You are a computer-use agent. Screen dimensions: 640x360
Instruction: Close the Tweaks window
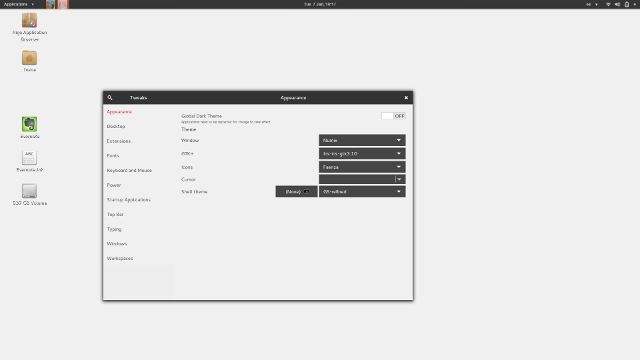coord(406,98)
